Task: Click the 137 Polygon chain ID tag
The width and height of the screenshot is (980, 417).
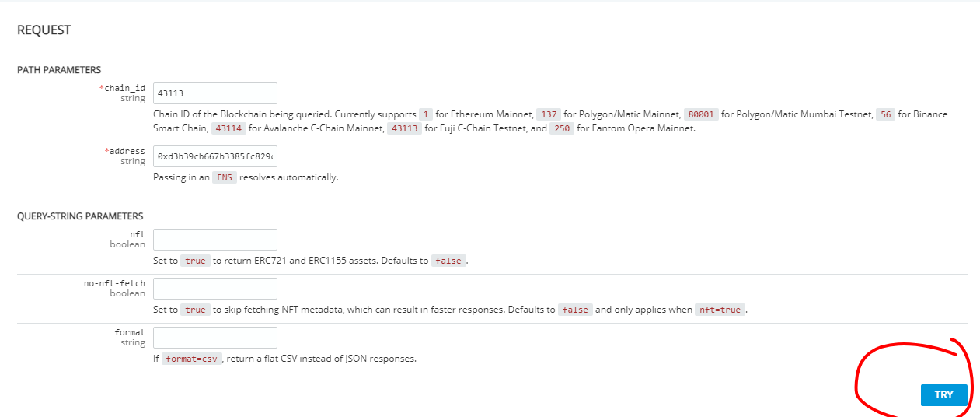Action: pyautogui.click(x=549, y=114)
